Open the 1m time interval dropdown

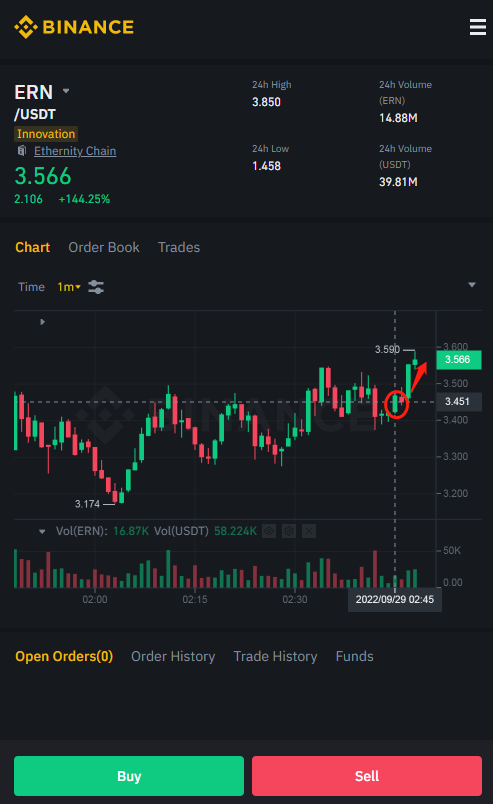69,287
